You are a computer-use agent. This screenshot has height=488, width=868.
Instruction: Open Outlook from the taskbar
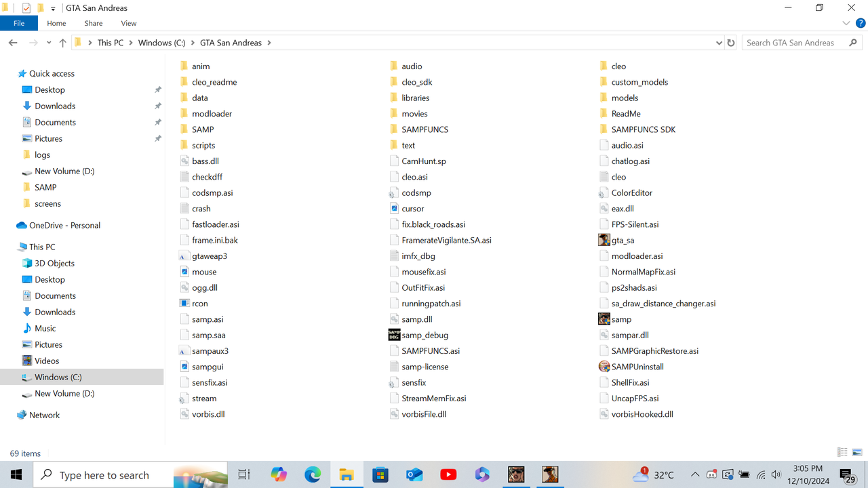tap(414, 474)
